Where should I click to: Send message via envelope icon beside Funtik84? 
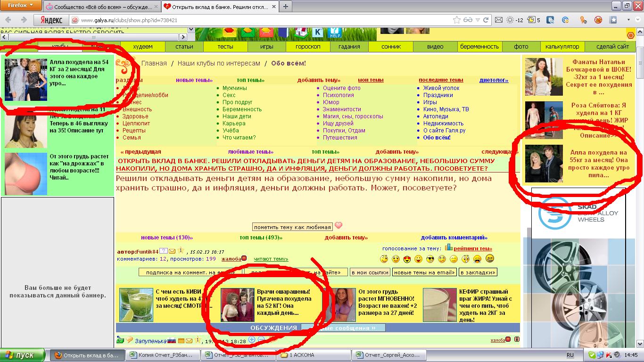pyautogui.click(x=172, y=251)
